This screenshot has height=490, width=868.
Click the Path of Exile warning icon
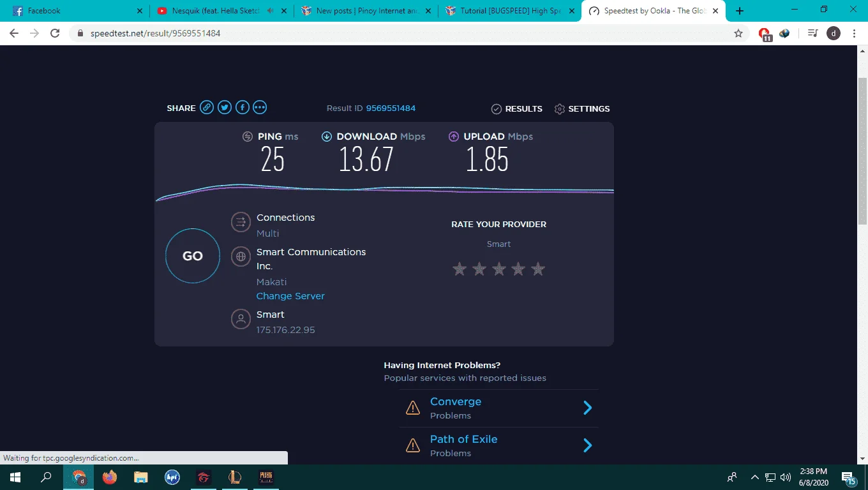point(413,445)
